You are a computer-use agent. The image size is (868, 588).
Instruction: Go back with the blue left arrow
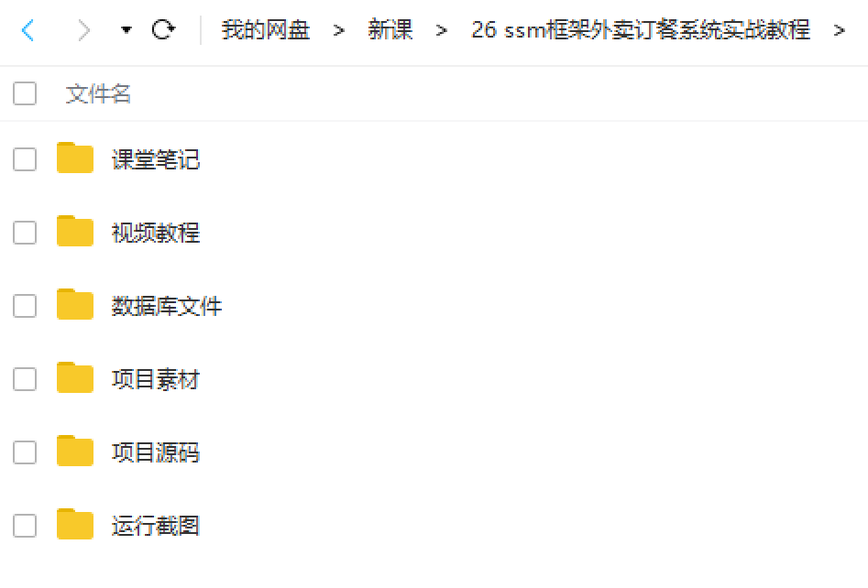[x=27, y=30]
